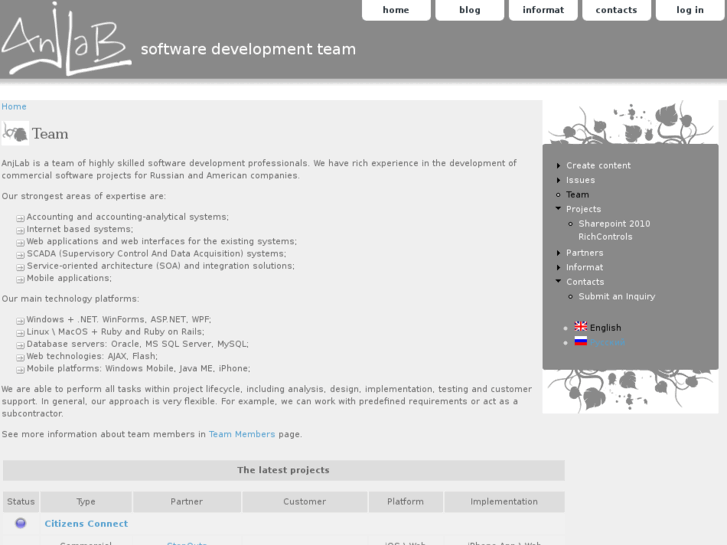727x545 pixels.
Task: Open Submit an Inquiry page
Action: tap(617, 296)
